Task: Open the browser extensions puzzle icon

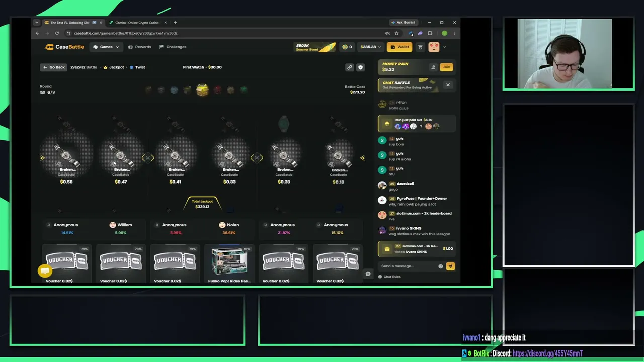Action: pyautogui.click(x=430, y=33)
